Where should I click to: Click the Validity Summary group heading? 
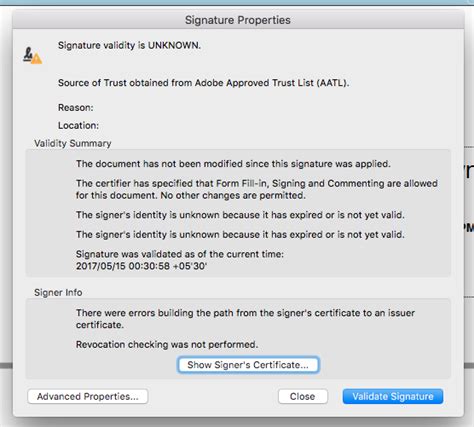[73, 143]
